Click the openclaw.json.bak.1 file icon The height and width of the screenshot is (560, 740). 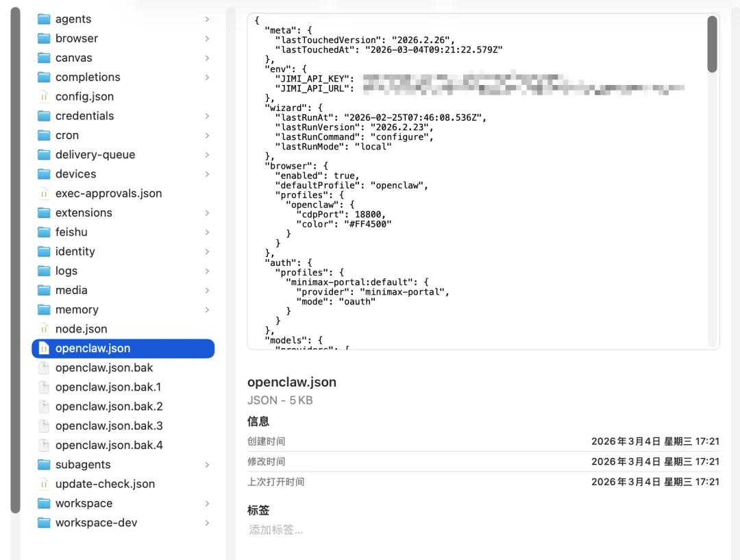point(44,387)
